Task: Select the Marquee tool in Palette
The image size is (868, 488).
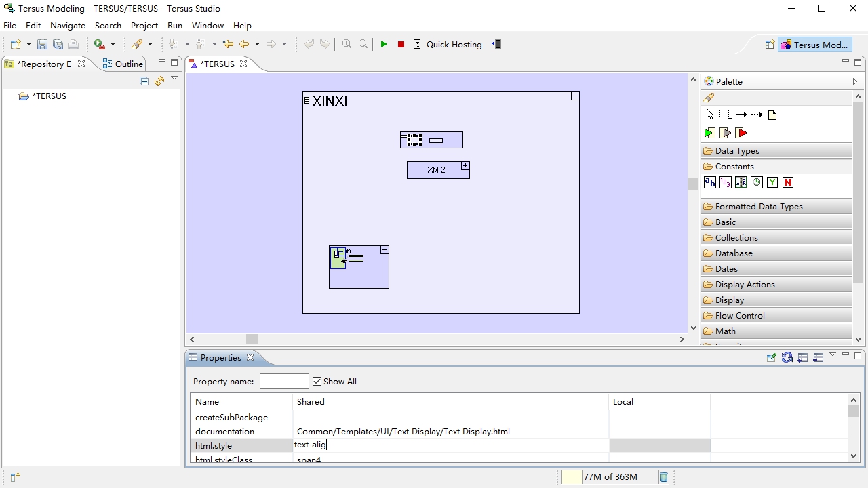Action: [725, 115]
